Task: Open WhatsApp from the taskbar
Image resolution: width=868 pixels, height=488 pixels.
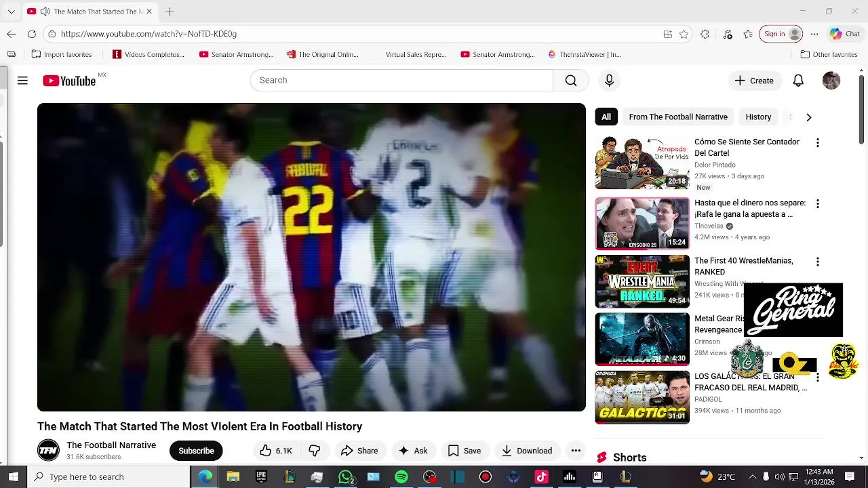Action: (x=346, y=477)
